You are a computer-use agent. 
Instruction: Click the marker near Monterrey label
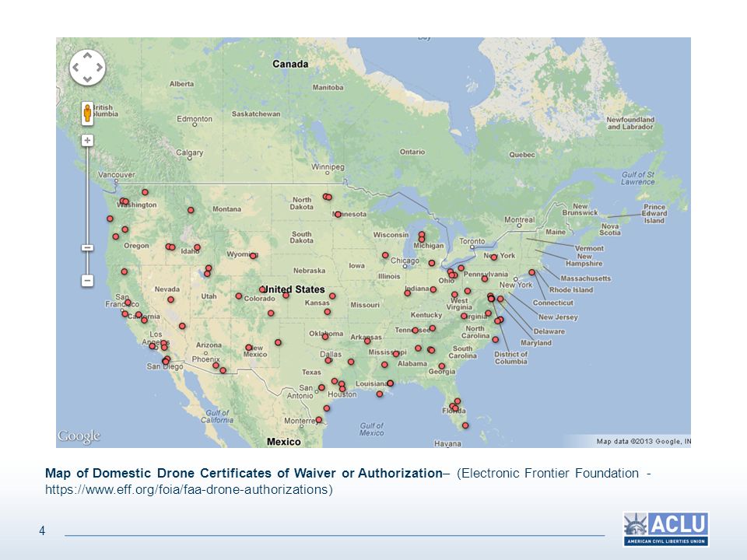point(319,420)
